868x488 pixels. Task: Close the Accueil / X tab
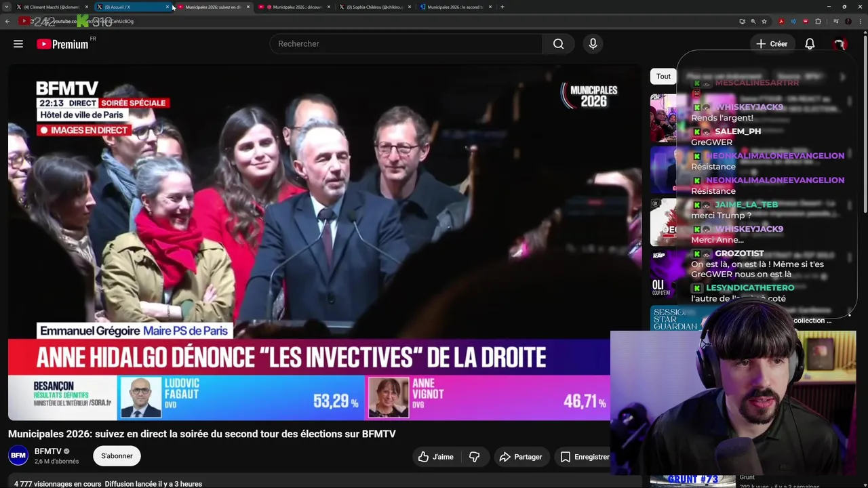click(167, 7)
